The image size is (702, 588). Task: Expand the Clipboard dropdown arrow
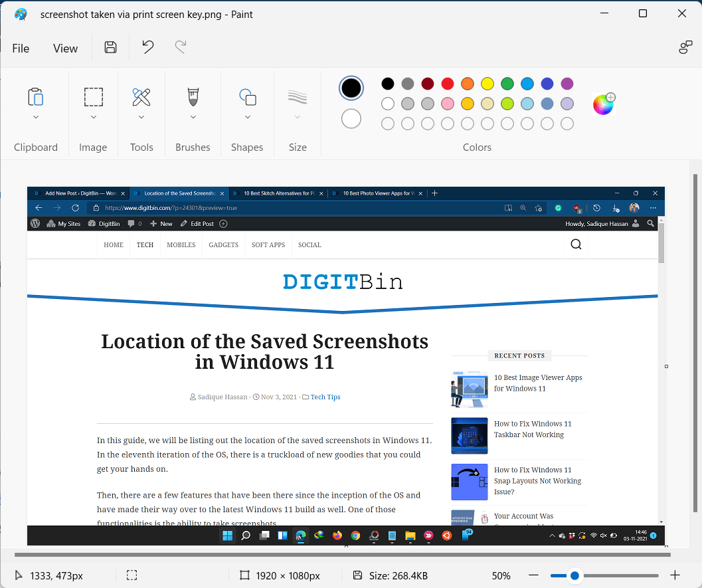[36, 117]
